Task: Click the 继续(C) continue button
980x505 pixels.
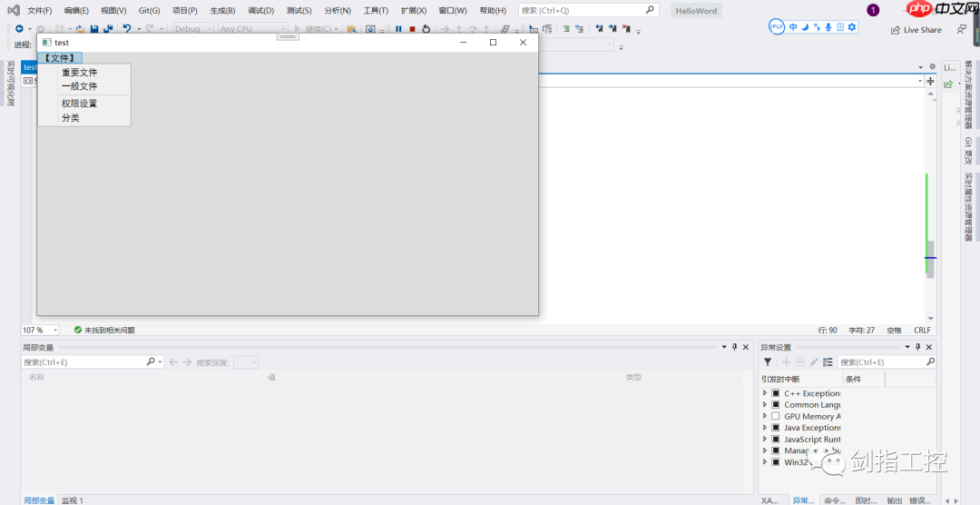Action: [316, 29]
